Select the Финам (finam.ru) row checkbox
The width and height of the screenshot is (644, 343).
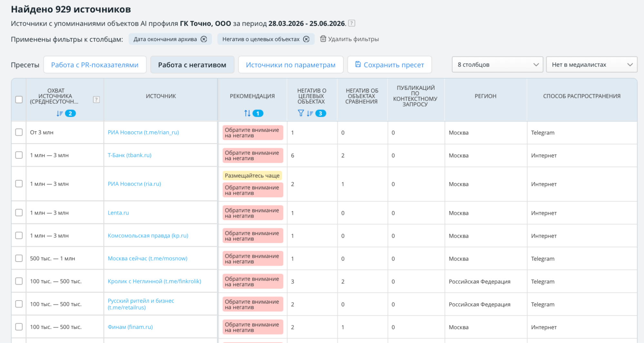(19, 327)
